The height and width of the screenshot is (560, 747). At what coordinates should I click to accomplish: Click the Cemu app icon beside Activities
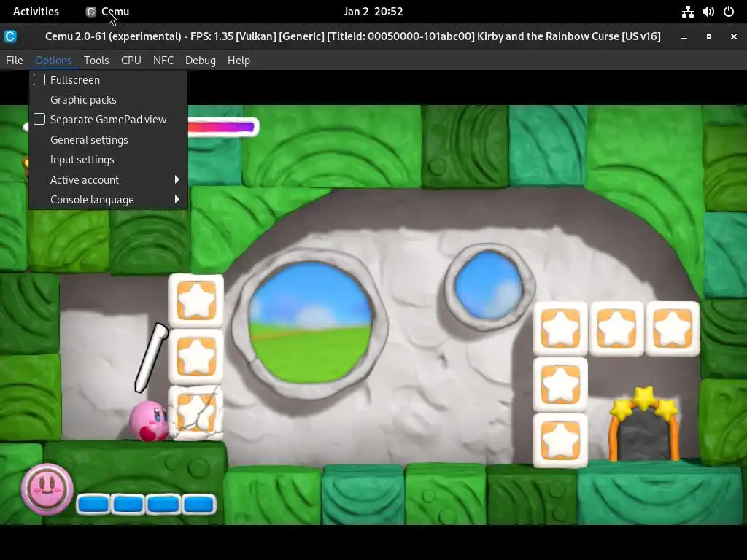tap(90, 12)
